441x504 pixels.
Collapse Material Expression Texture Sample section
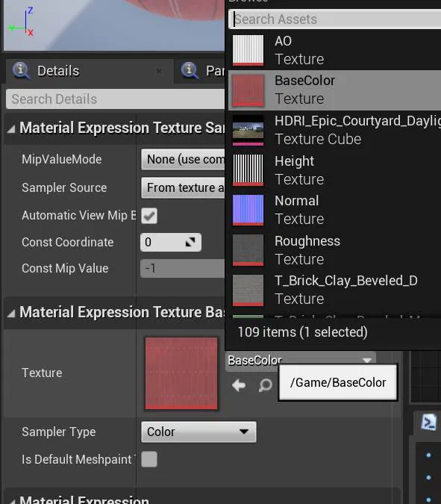click(x=11, y=129)
